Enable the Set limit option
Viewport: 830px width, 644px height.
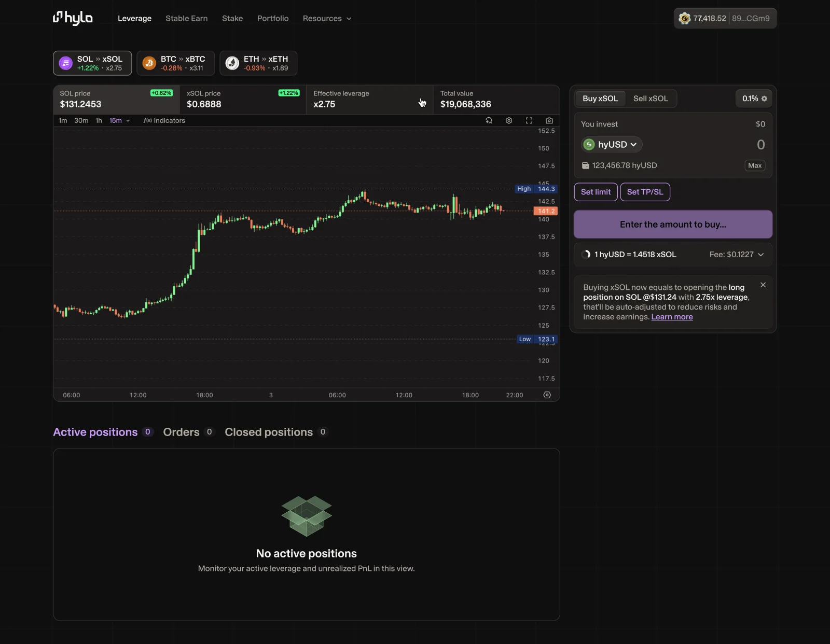click(596, 192)
